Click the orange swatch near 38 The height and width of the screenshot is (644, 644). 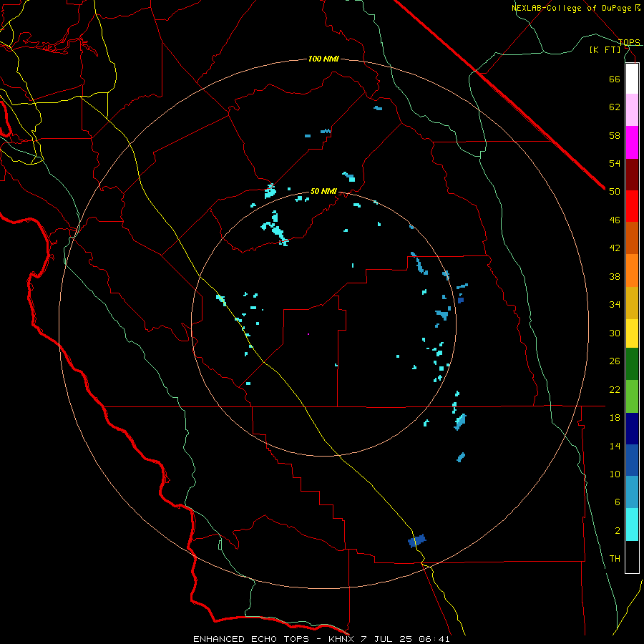click(x=632, y=270)
